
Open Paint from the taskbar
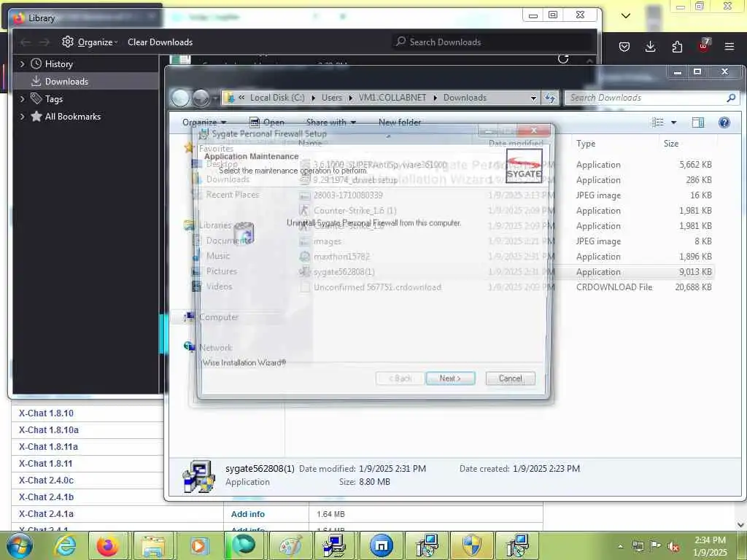(290, 545)
